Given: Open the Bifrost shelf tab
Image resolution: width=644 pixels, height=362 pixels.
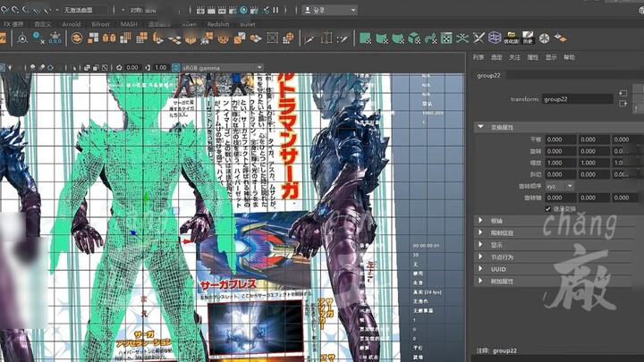Looking at the screenshot, I should pos(100,24).
